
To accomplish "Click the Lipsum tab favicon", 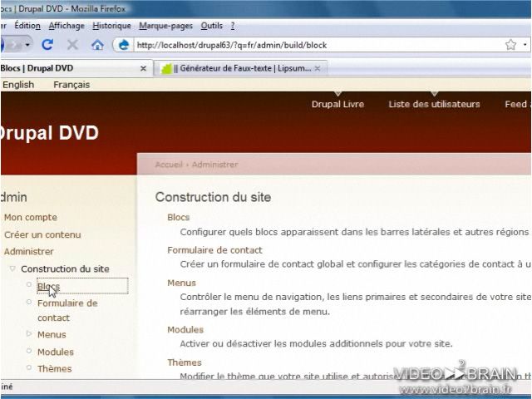I will click(166, 68).
